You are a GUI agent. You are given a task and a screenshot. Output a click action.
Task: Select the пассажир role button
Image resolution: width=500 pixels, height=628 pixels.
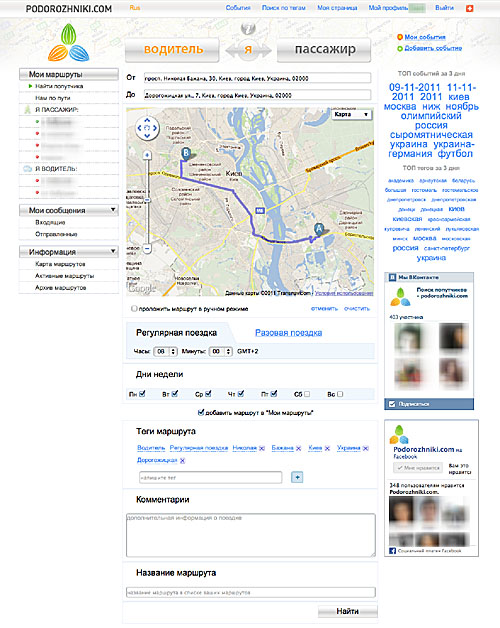coord(325,50)
